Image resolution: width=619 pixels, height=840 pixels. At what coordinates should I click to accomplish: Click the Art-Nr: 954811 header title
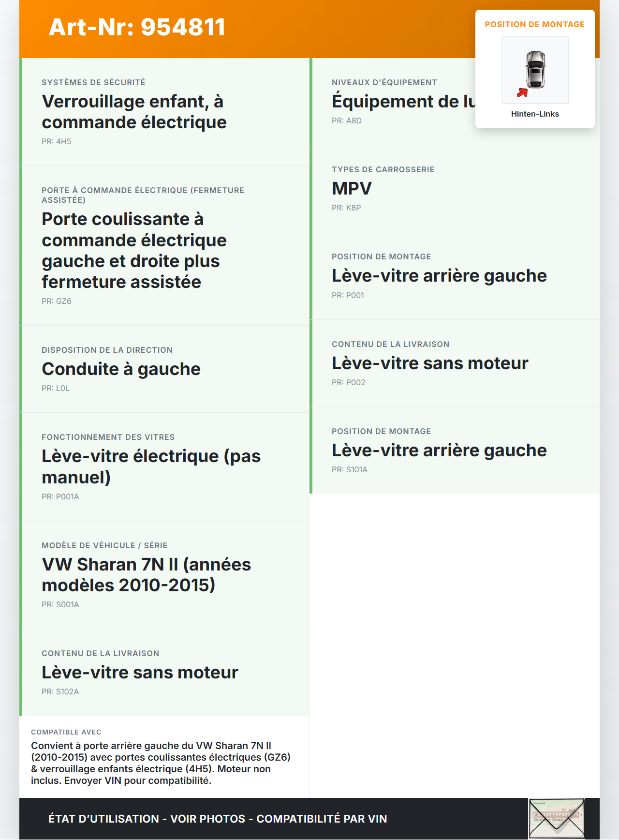[x=137, y=28]
